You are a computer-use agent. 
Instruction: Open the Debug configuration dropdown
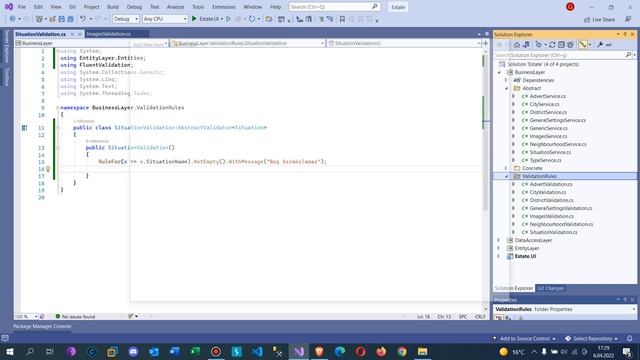tap(126, 19)
